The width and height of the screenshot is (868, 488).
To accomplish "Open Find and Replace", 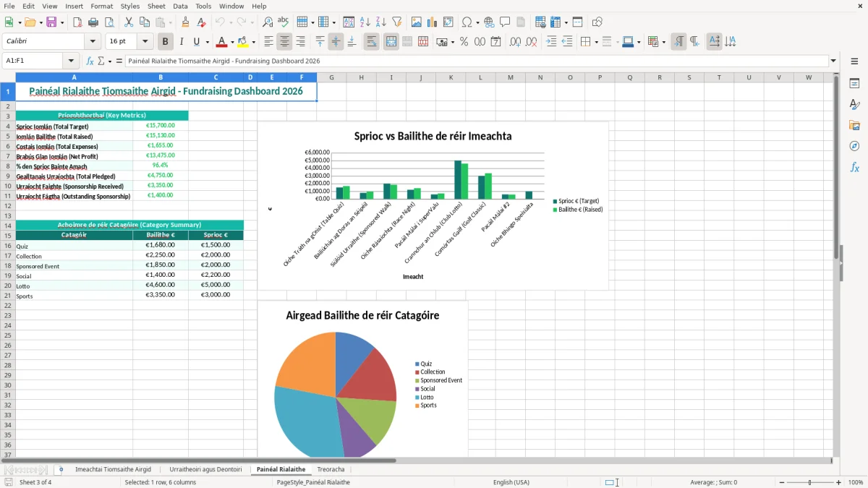I will (x=268, y=22).
